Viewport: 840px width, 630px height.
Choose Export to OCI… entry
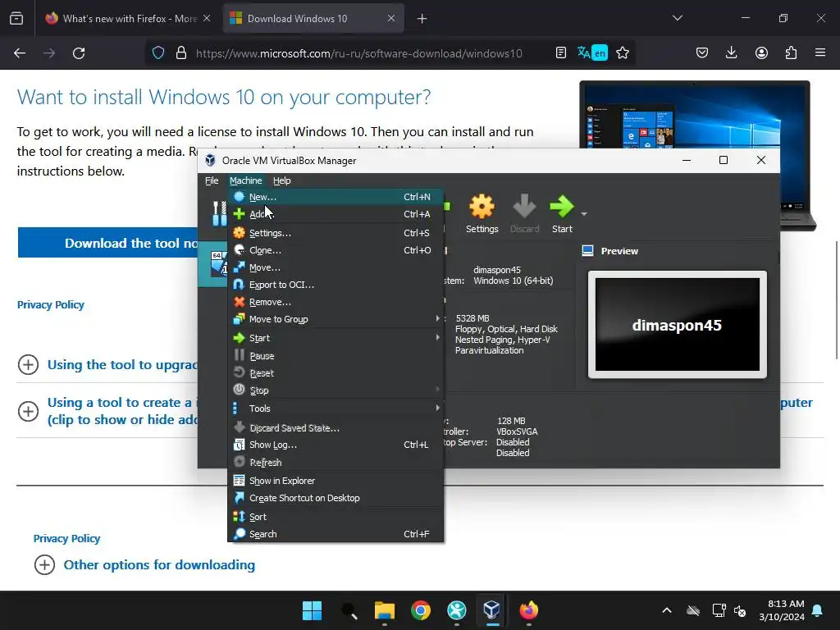[336, 285]
